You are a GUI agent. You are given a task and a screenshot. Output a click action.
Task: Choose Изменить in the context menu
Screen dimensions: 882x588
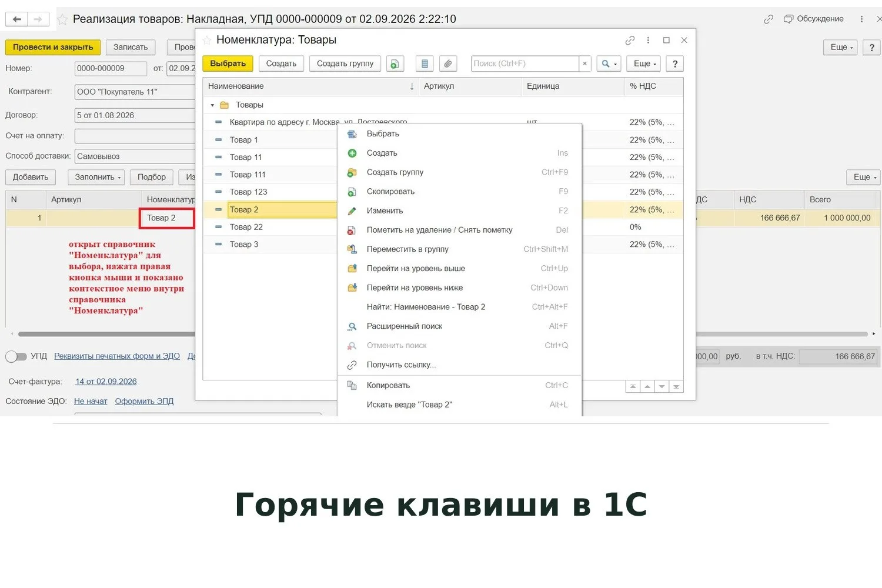(x=459, y=211)
